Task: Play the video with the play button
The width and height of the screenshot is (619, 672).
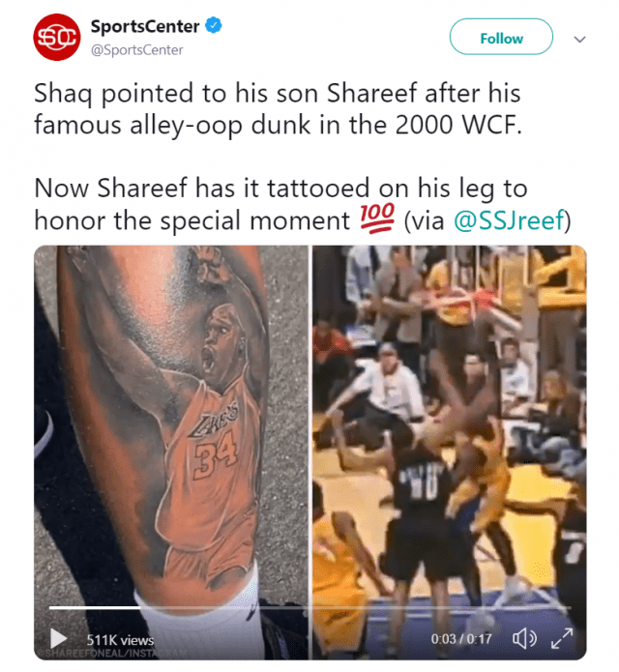Action: [x=58, y=638]
